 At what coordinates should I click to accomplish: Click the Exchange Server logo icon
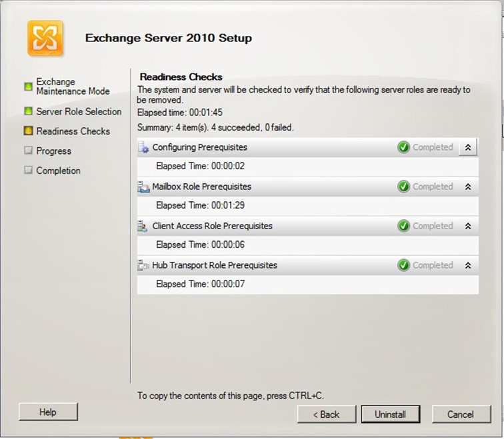[x=45, y=38]
